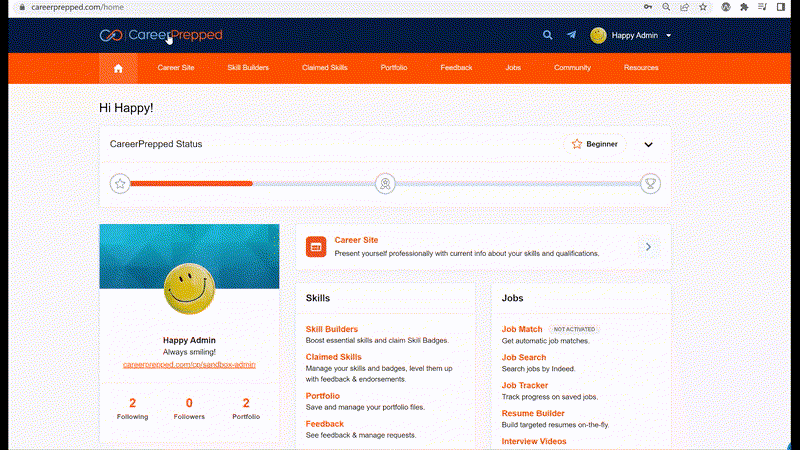
Task: Click the Career Site card right arrow
Action: 648,247
